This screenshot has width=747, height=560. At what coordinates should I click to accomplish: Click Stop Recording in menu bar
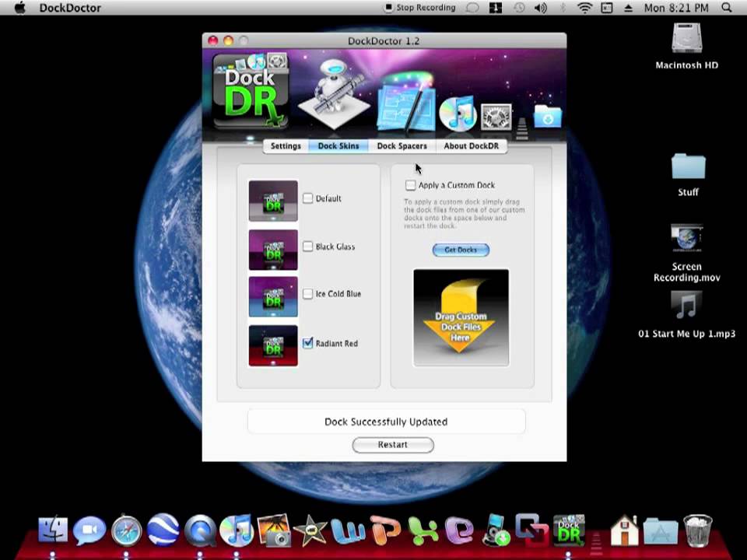pos(420,8)
